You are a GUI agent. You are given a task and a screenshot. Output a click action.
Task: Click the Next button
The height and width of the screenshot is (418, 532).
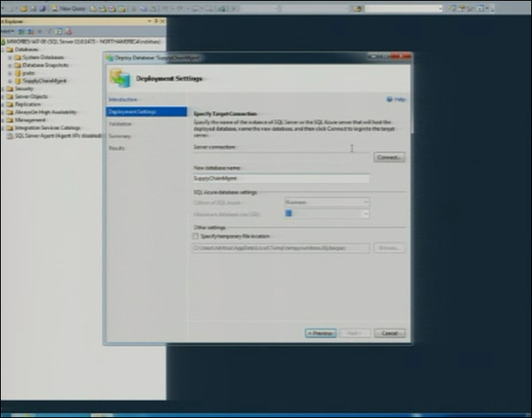[x=355, y=333]
